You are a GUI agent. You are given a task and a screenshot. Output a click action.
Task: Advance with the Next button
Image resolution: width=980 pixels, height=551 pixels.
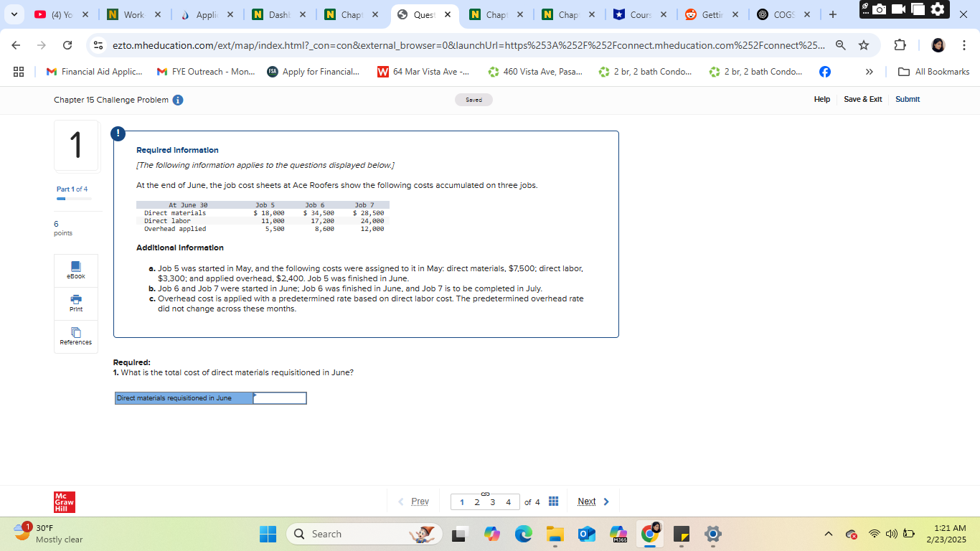pyautogui.click(x=590, y=501)
